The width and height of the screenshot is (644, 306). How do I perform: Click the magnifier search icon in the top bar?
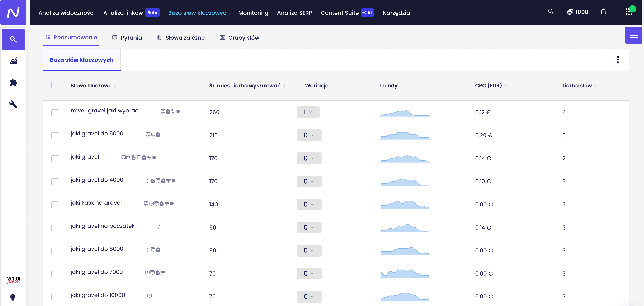[x=551, y=12]
